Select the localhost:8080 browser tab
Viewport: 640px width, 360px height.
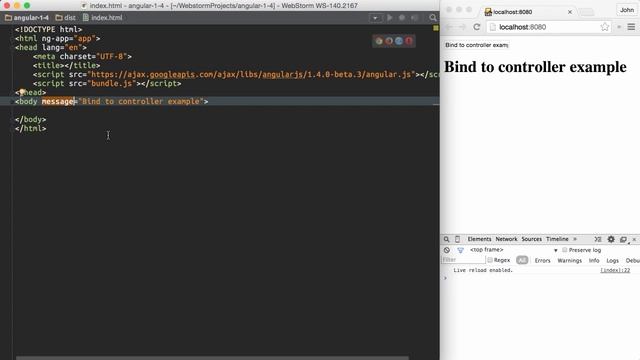pyautogui.click(x=528, y=12)
